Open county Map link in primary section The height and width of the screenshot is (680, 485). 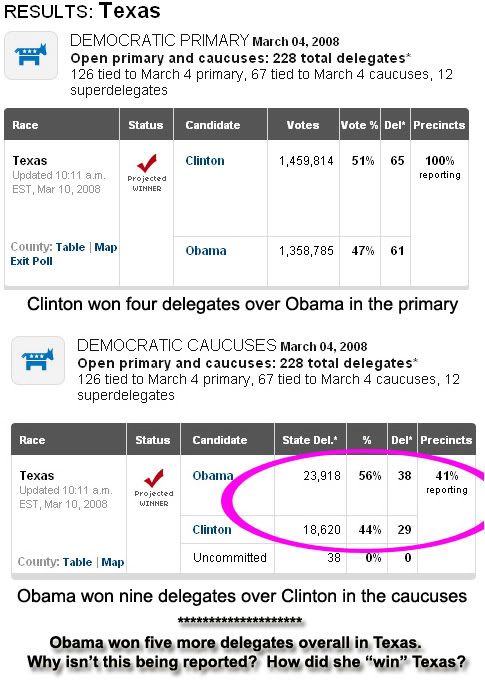(x=106, y=247)
